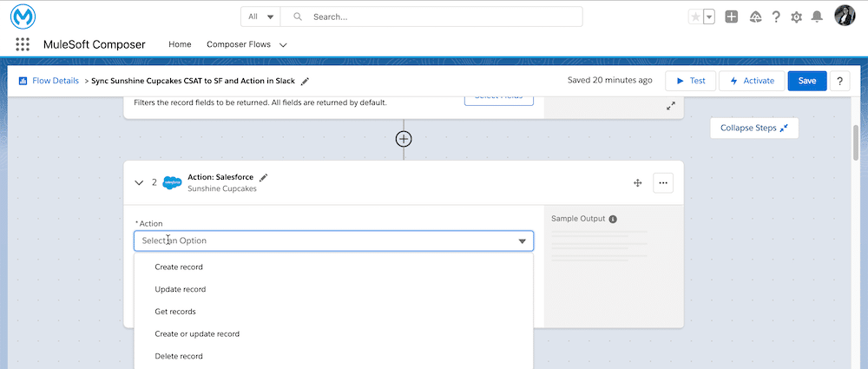The height and width of the screenshot is (369, 868).
Task: Click the Salesforce cloud logo in step 2
Action: 172,183
